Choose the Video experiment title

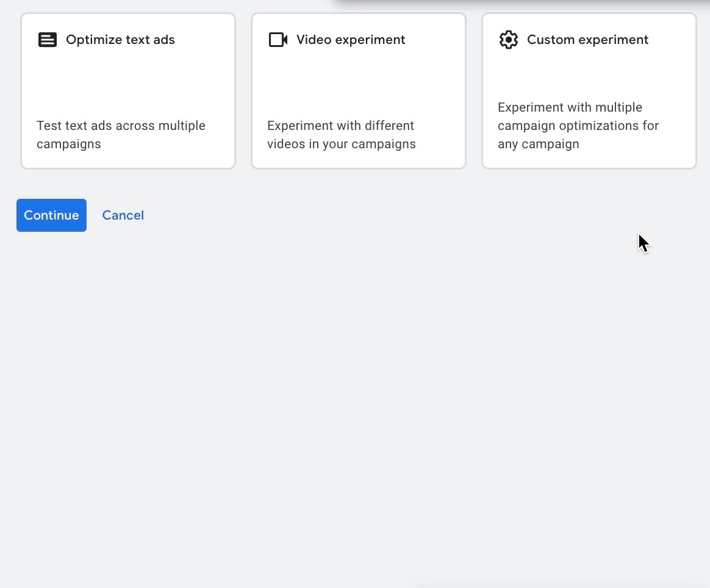click(351, 40)
